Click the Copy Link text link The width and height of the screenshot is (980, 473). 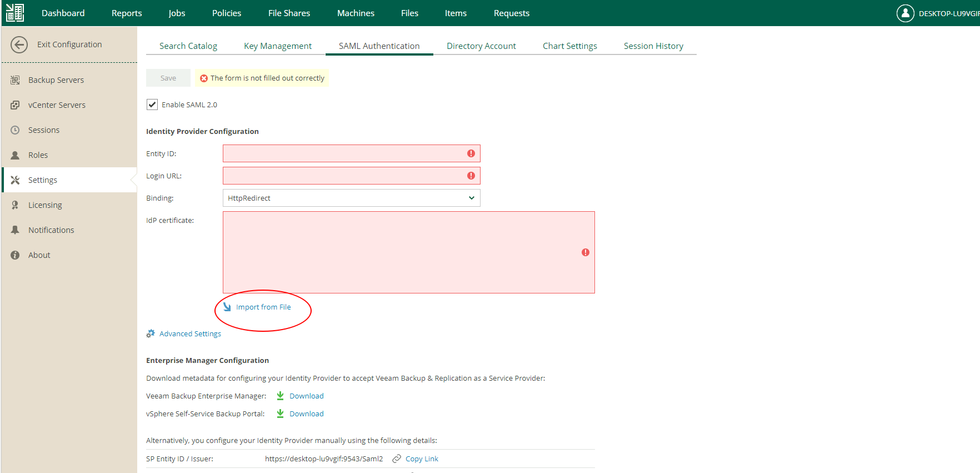tap(422, 459)
